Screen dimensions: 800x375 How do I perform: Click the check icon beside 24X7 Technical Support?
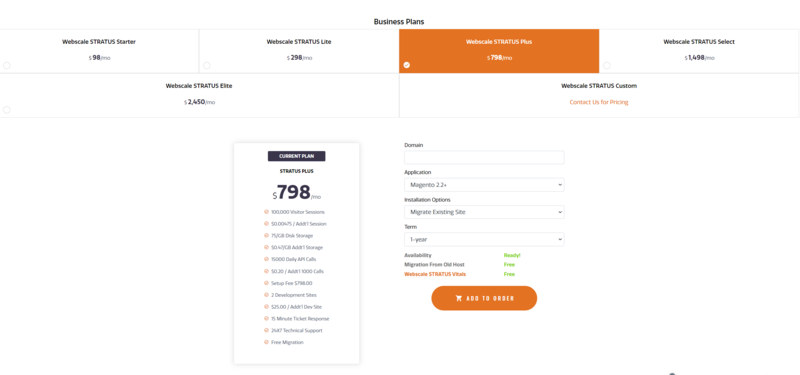(x=266, y=331)
